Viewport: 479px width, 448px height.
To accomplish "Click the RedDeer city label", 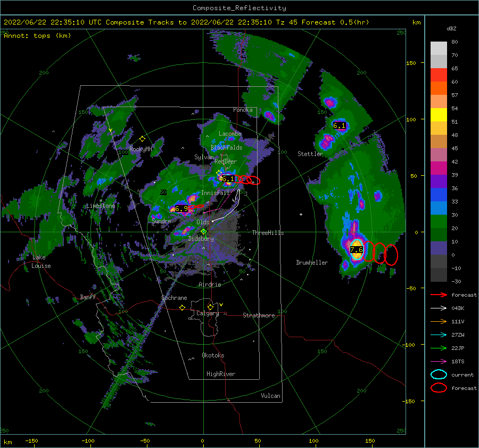I will [x=226, y=161].
